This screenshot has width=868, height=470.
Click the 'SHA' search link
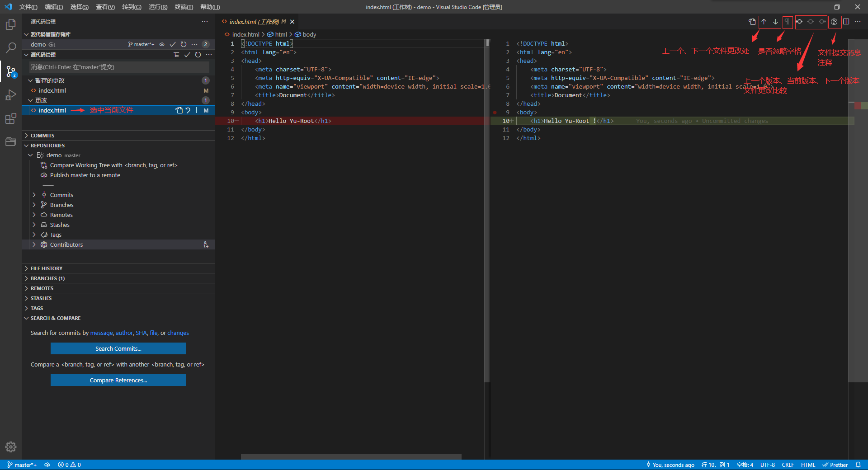click(x=141, y=333)
